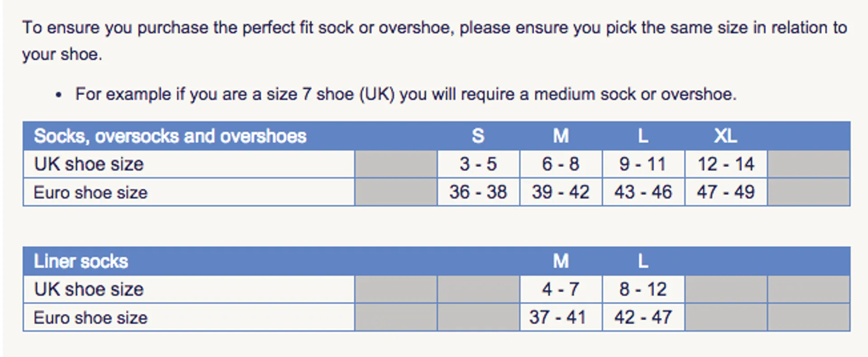Select the M header in Liner socks table
Viewport: 868px width, 357px height.
(561, 261)
